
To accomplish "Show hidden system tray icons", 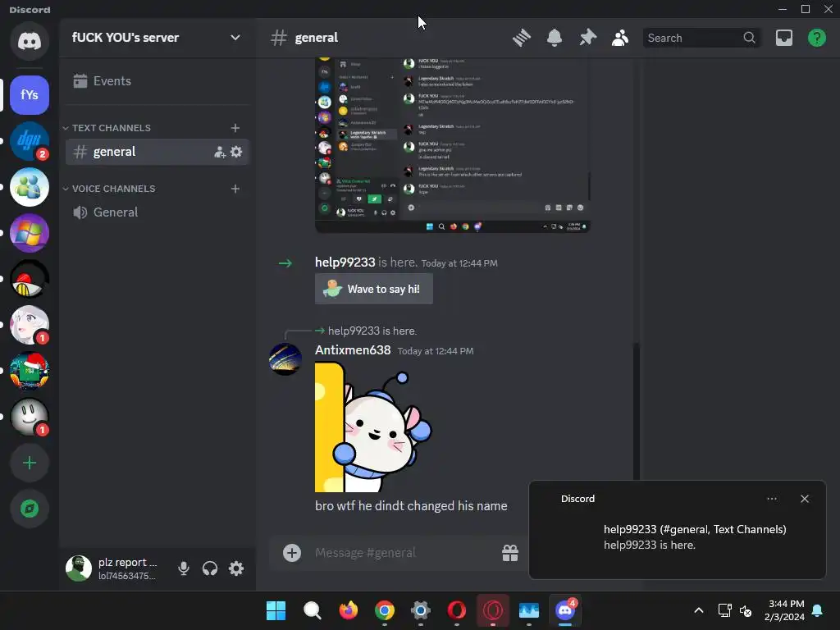I will [699, 610].
